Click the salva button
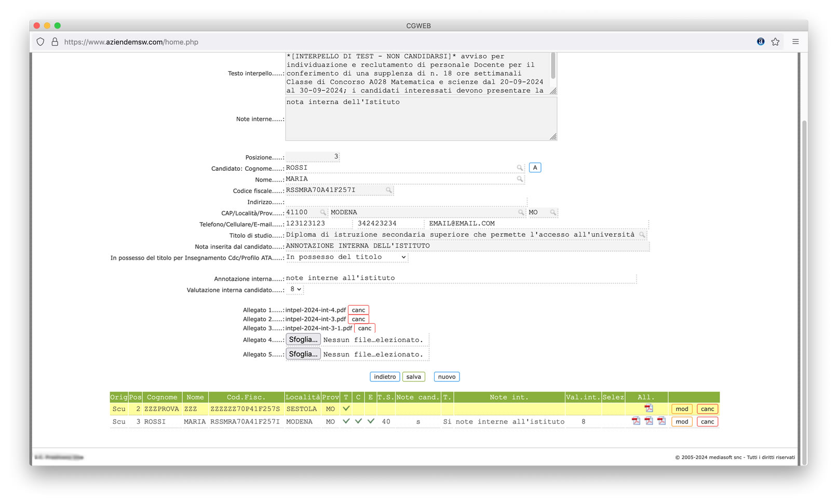The width and height of the screenshot is (837, 504). click(x=413, y=377)
